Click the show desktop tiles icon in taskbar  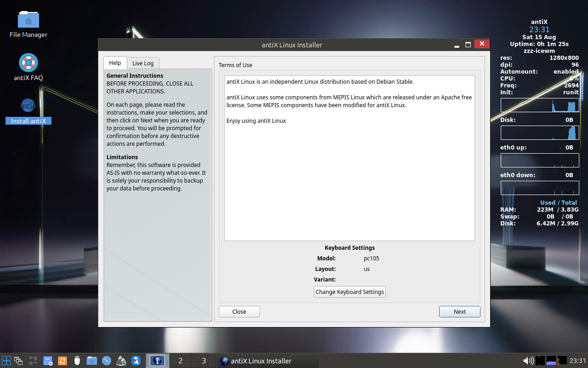point(33,361)
